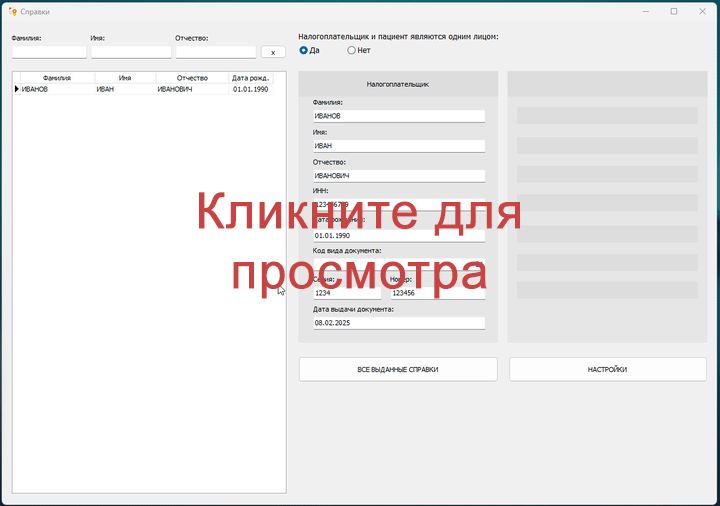
Task: Focus the Имя search field at top
Action: tap(131, 52)
